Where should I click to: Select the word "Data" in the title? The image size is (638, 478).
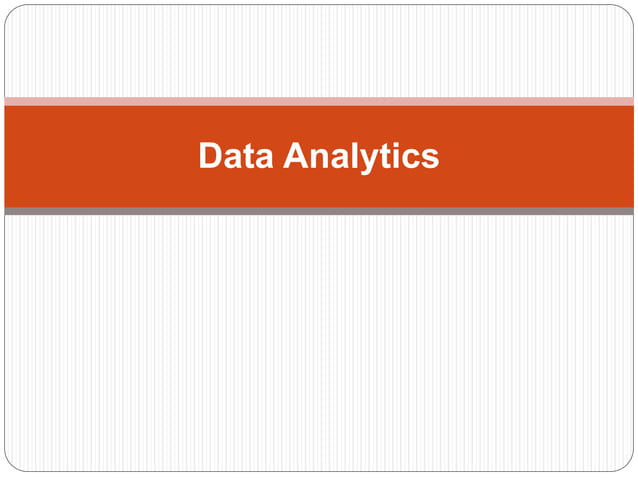(236, 155)
